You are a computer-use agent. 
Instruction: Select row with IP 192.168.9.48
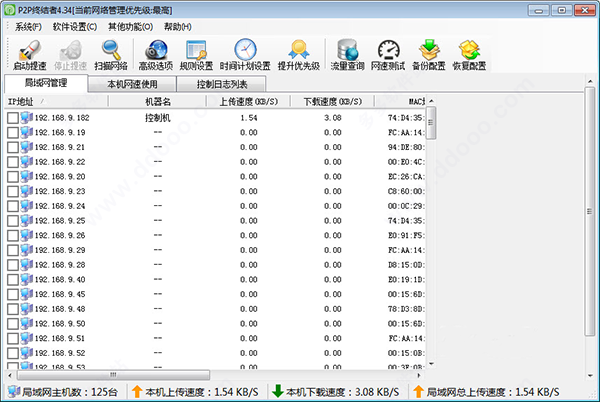pyautogui.click(x=215, y=309)
